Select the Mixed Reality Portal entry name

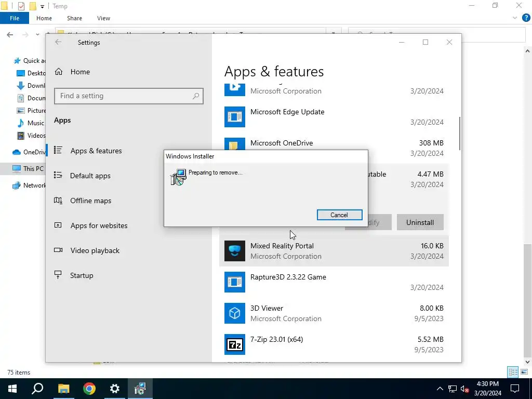282,246
